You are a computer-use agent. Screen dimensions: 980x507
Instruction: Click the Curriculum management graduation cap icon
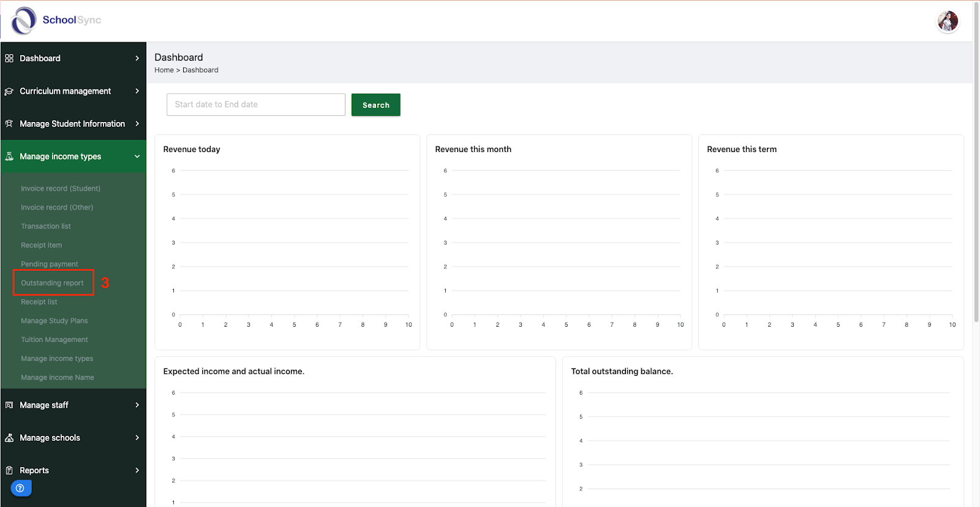(x=9, y=91)
